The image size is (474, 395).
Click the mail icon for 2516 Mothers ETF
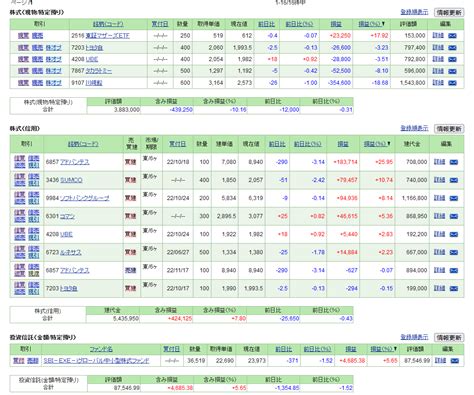452,36
